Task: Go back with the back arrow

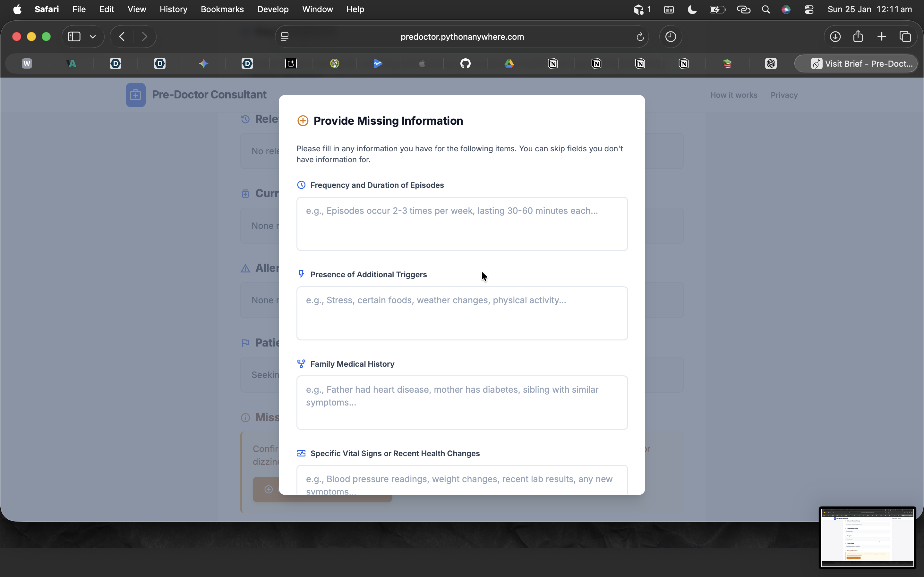Action: point(122,37)
